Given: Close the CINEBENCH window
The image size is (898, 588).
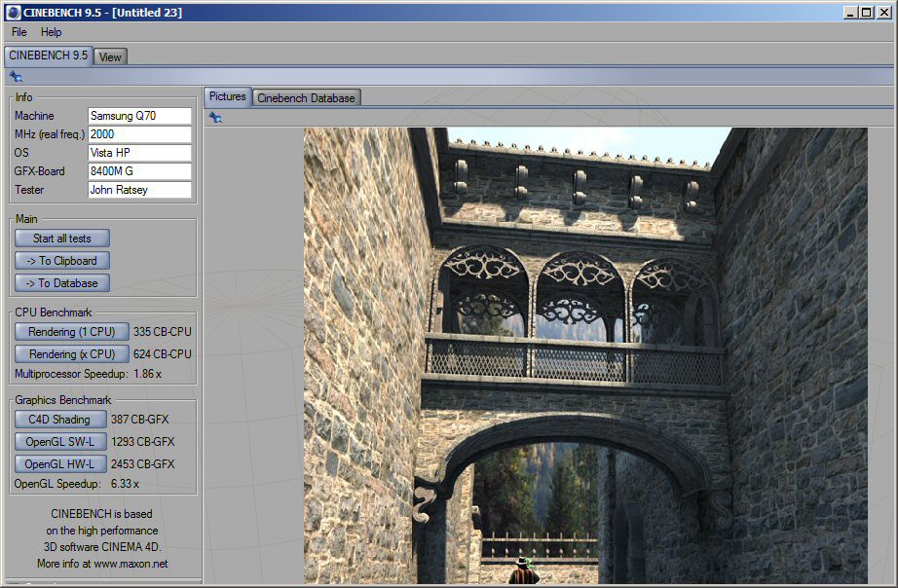Looking at the screenshot, I should (x=883, y=12).
